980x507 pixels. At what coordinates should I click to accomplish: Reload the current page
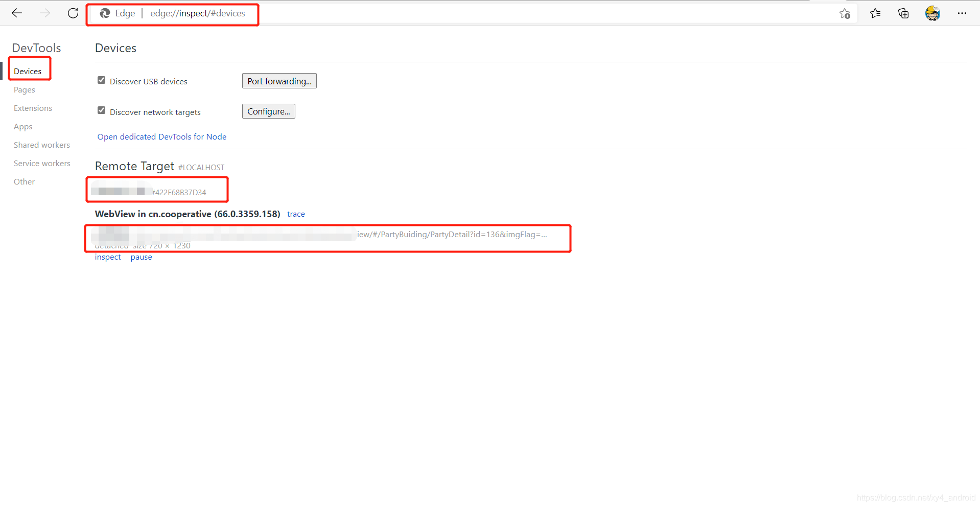(x=73, y=13)
